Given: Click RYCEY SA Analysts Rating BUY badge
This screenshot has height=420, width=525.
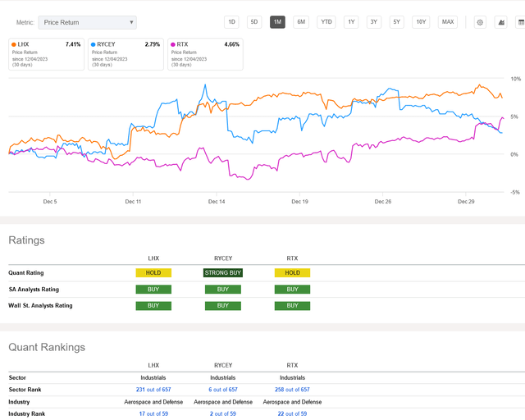Looking at the screenshot, I should tap(223, 289).
